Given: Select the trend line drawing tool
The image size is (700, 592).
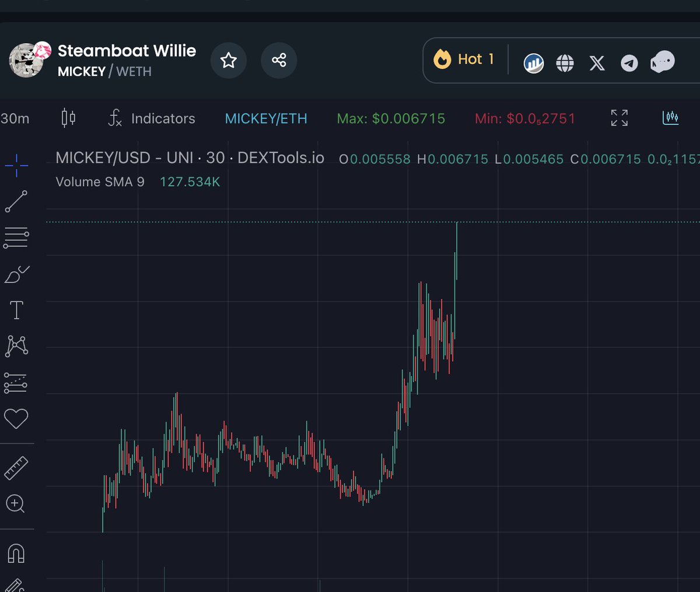Looking at the screenshot, I should click(x=16, y=201).
